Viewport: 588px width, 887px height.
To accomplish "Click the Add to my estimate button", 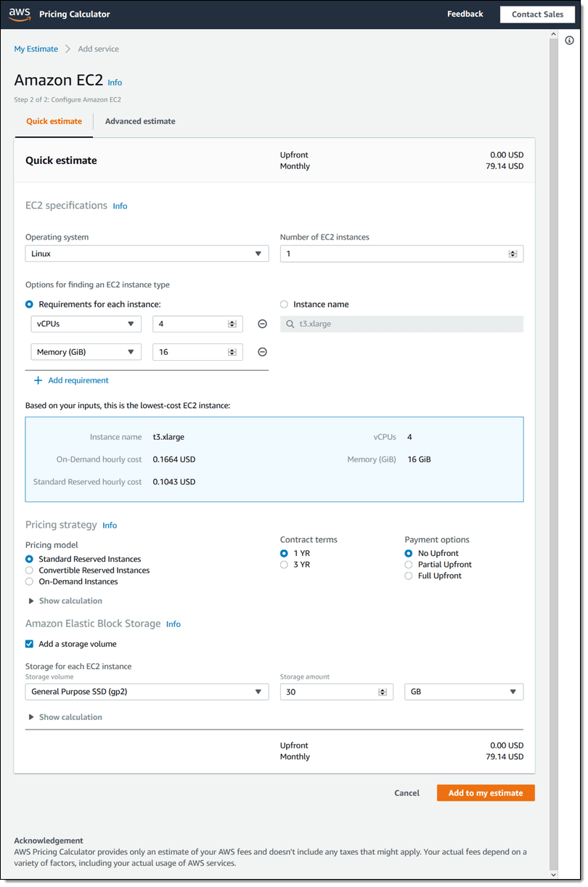I will (485, 793).
